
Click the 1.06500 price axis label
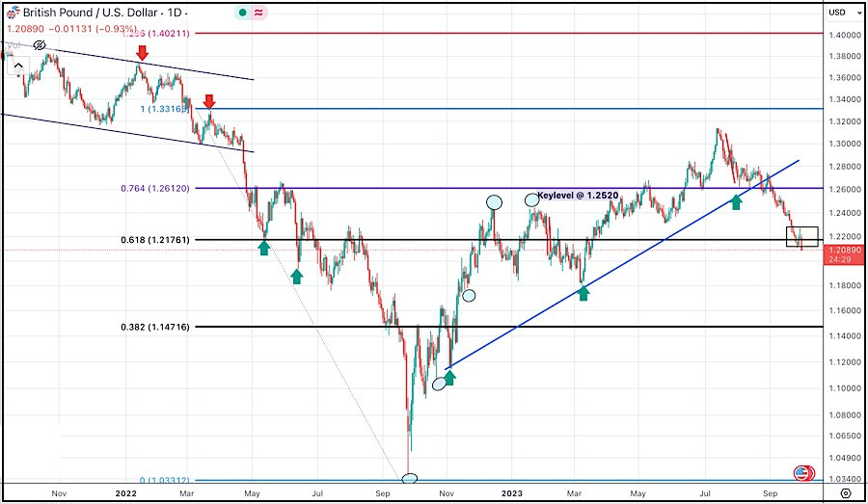(x=845, y=436)
